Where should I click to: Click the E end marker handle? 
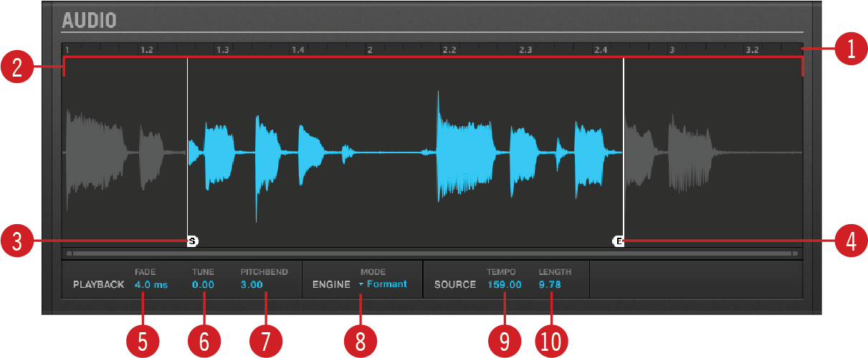point(619,242)
